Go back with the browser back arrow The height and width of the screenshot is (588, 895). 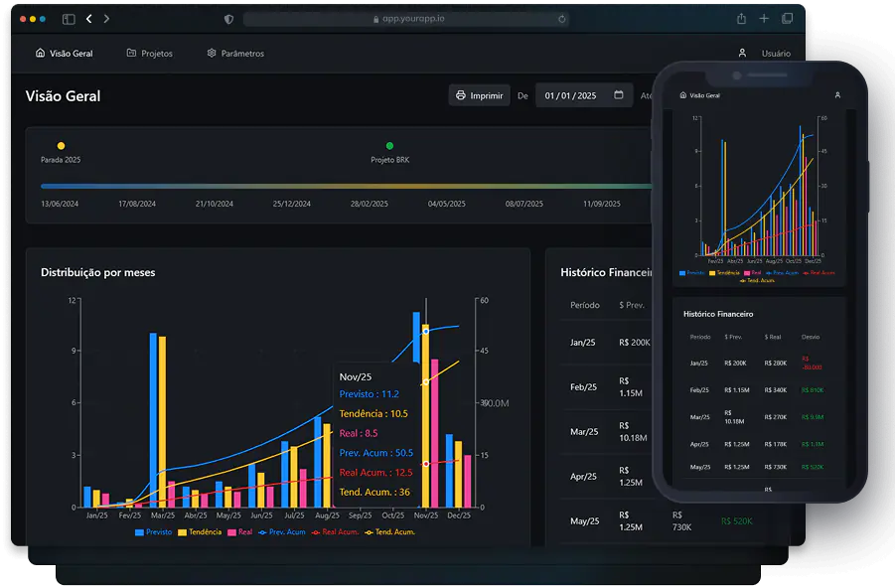pos(89,19)
